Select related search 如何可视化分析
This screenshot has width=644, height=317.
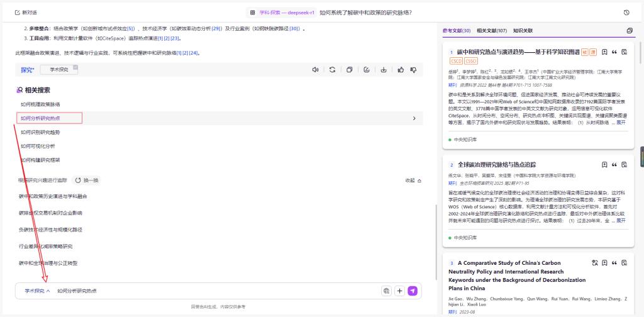coord(38,146)
